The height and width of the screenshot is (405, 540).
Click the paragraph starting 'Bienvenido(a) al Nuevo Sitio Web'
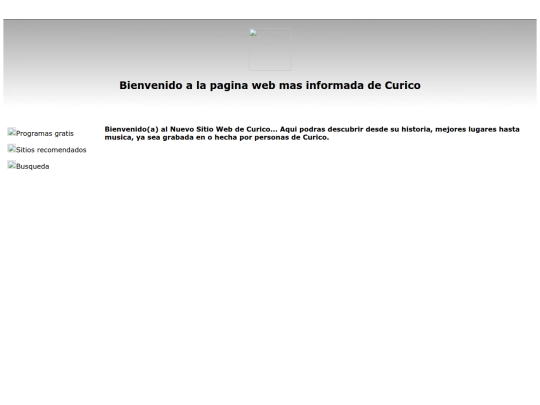[312, 133]
